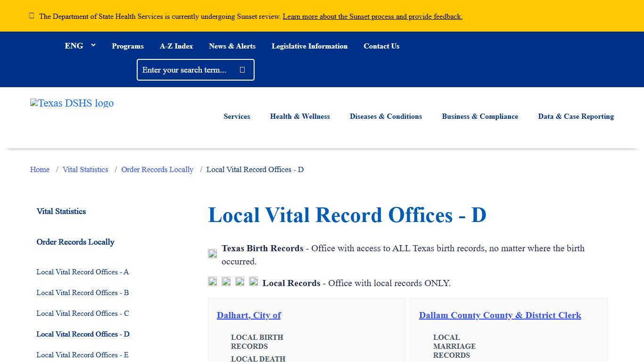Expand the Services navigation menu
Screen dimensions: 644x362
pos(237,116)
